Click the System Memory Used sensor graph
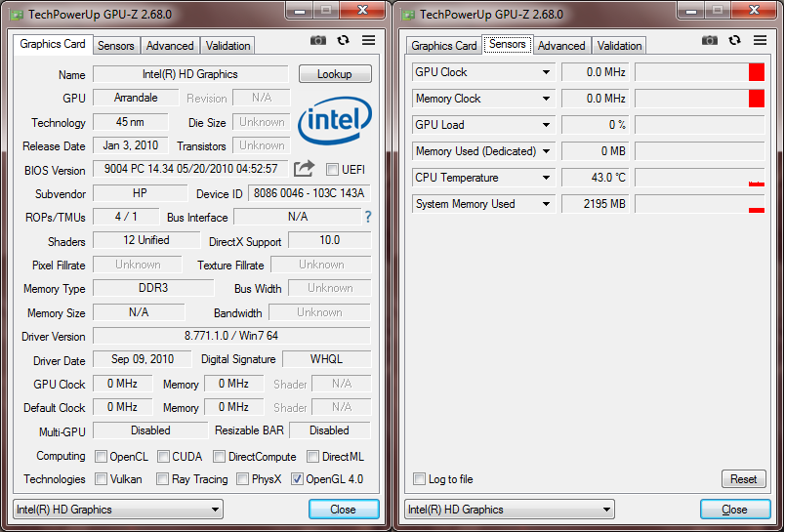Viewport: 785px width, 532px height. coord(700,204)
